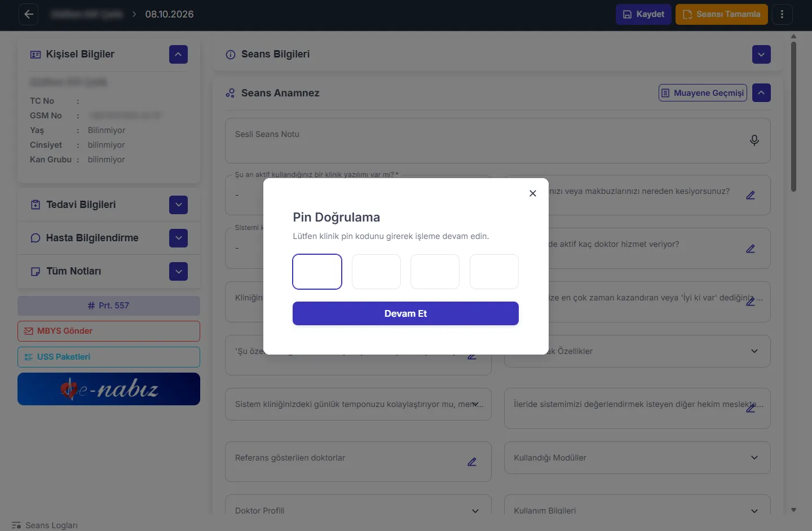The width and height of the screenshot is (812, 531).
Task: Expand the Hasta Bilgilendirme section
Action: [178, 238]
